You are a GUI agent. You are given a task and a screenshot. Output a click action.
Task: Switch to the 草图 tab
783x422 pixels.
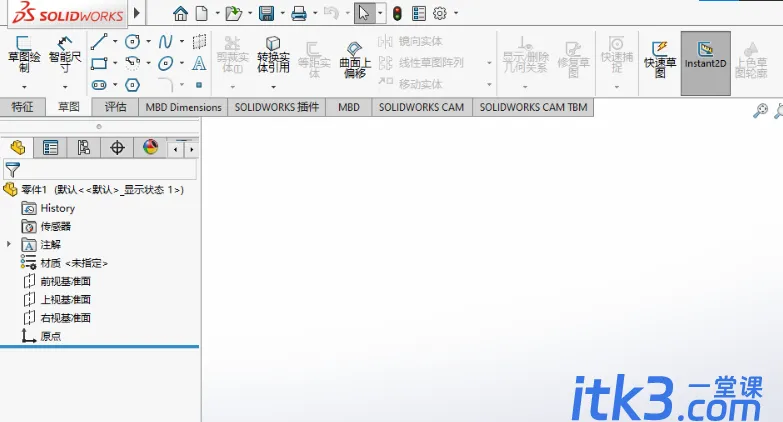tap(69, 107)
